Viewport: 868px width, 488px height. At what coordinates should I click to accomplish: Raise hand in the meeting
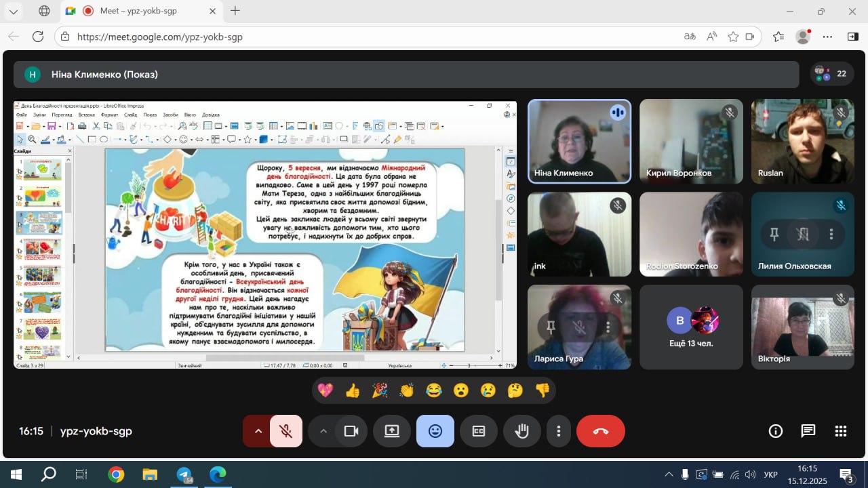pos(521,431)
